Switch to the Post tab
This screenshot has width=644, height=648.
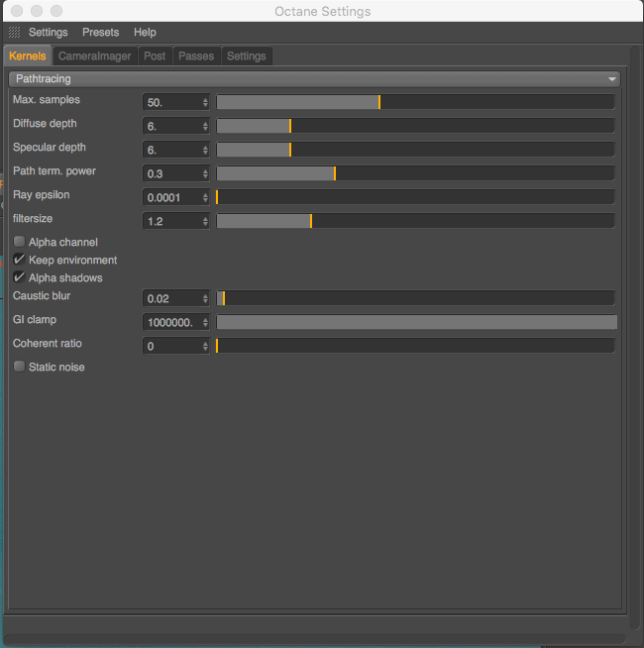(x=155, y=55)
